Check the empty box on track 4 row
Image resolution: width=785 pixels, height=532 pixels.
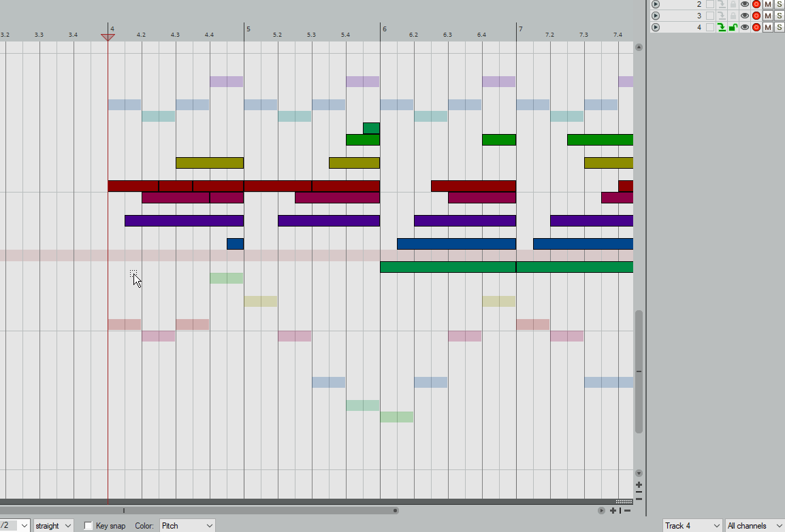(710, 27)
